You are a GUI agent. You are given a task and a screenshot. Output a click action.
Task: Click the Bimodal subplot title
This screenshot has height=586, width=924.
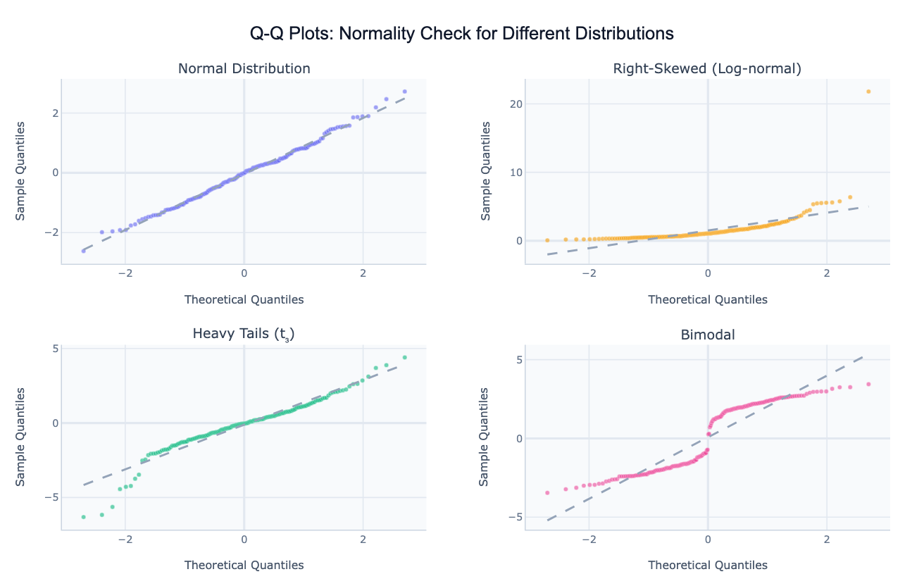click(707, 335)
